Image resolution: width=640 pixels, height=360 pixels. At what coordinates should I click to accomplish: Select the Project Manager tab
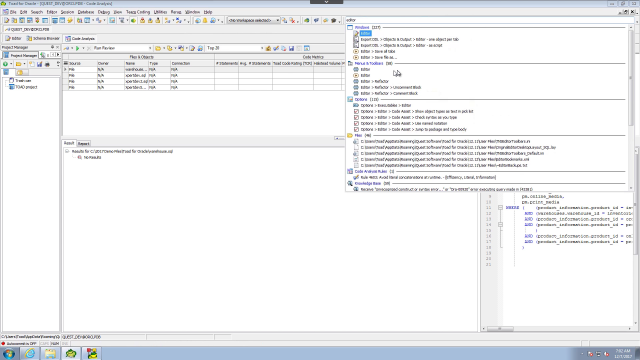click(20, 55)
